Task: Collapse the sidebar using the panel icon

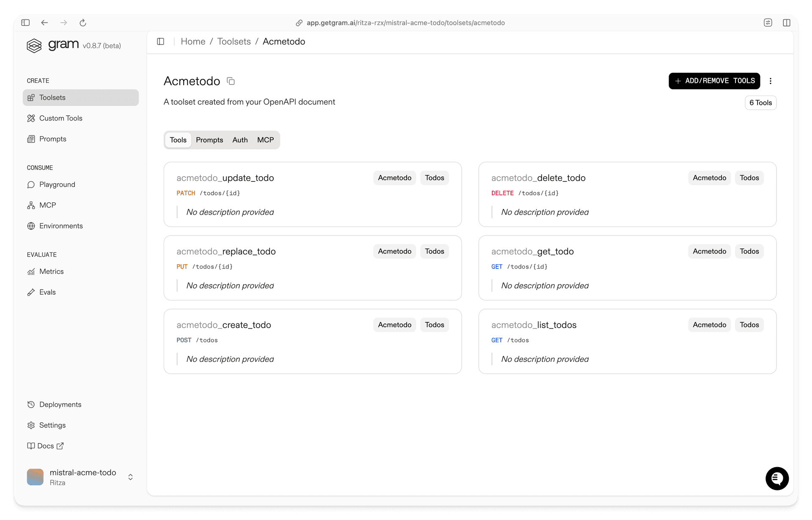Action: click(x=161, y=41)
